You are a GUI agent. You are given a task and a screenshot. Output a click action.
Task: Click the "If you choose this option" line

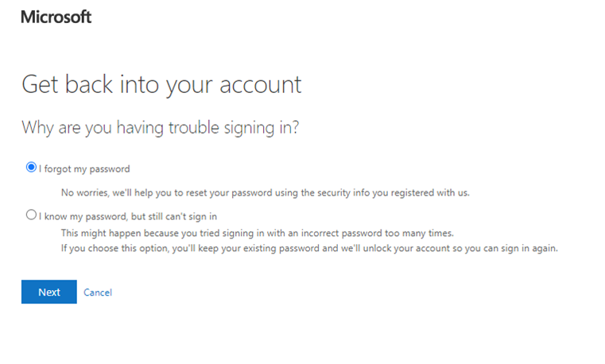tap(310, 247)
